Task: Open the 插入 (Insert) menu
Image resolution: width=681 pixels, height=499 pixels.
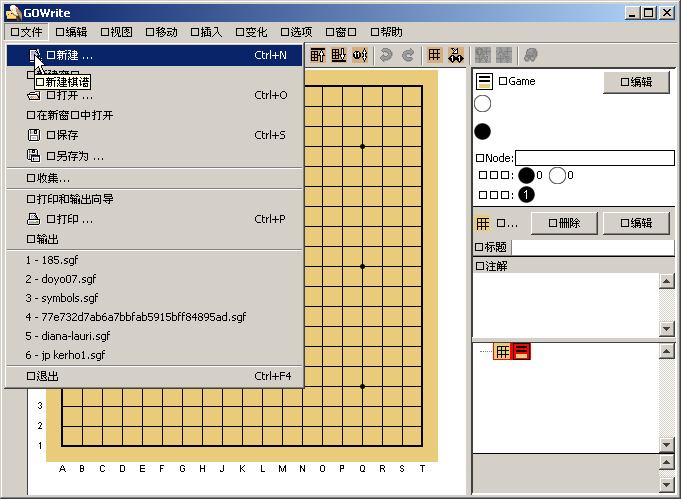Action: (206, 32)
